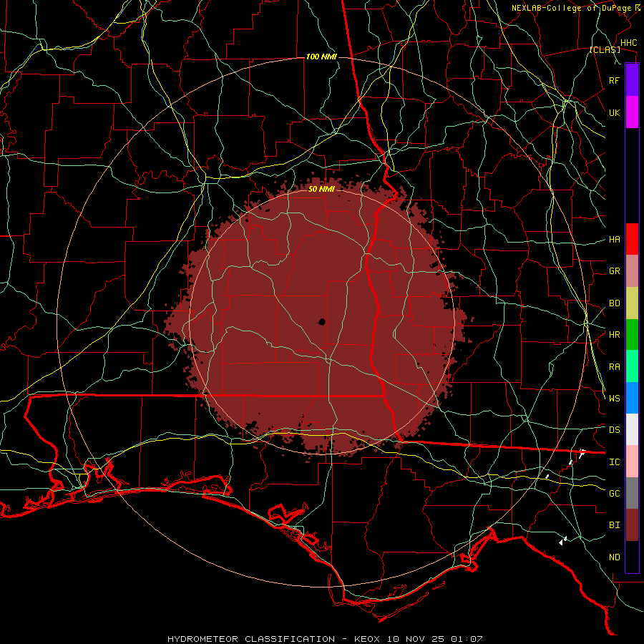Click the GC gray legend color swatch
644x644 pixels.
[x=632, y=493]
